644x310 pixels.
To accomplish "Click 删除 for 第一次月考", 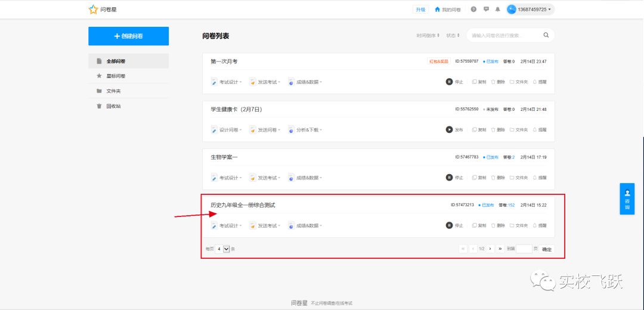I will tap(498, 82).
